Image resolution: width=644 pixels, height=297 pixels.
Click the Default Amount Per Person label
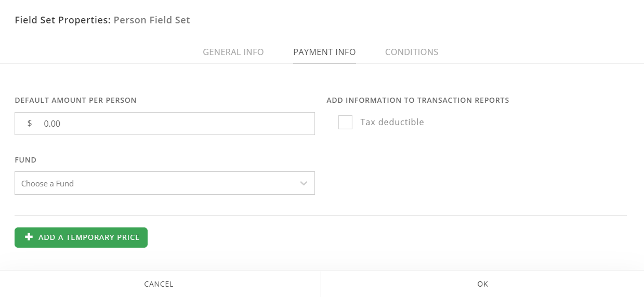tap(75, 100)
